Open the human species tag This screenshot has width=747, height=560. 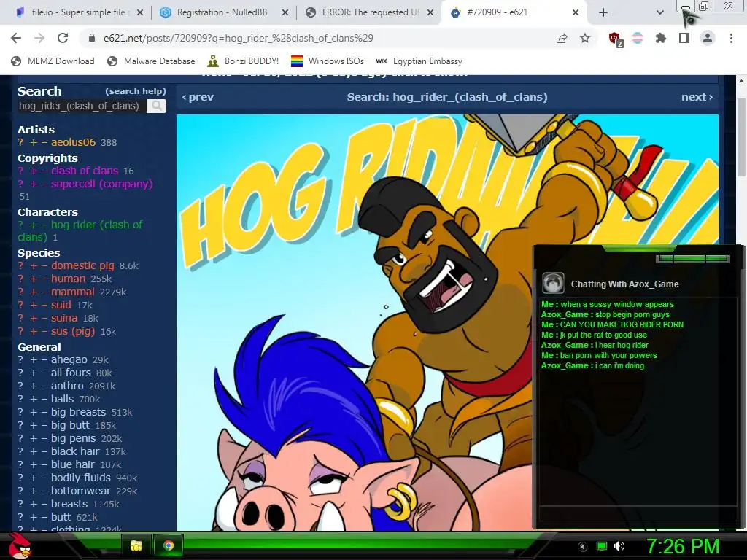click(x=68, y=279)
